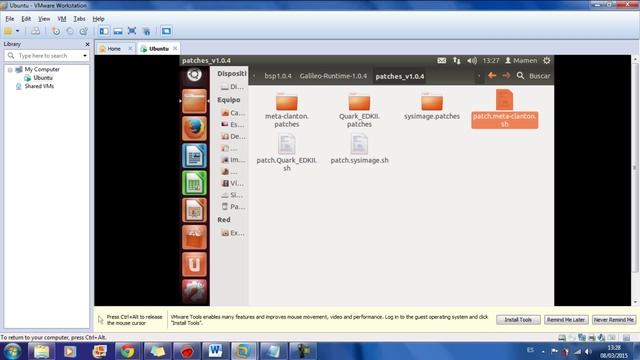The width and height of the screenshot is (640, 360).
Task: Enter full screen mode from the toolbar
Action: [132, 31]
